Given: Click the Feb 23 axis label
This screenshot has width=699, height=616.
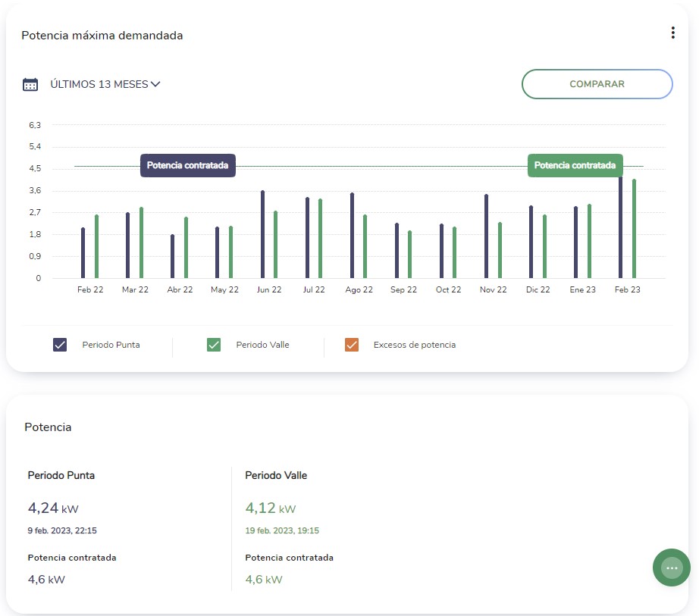Looking at the screenshot, I should [627, 289].
